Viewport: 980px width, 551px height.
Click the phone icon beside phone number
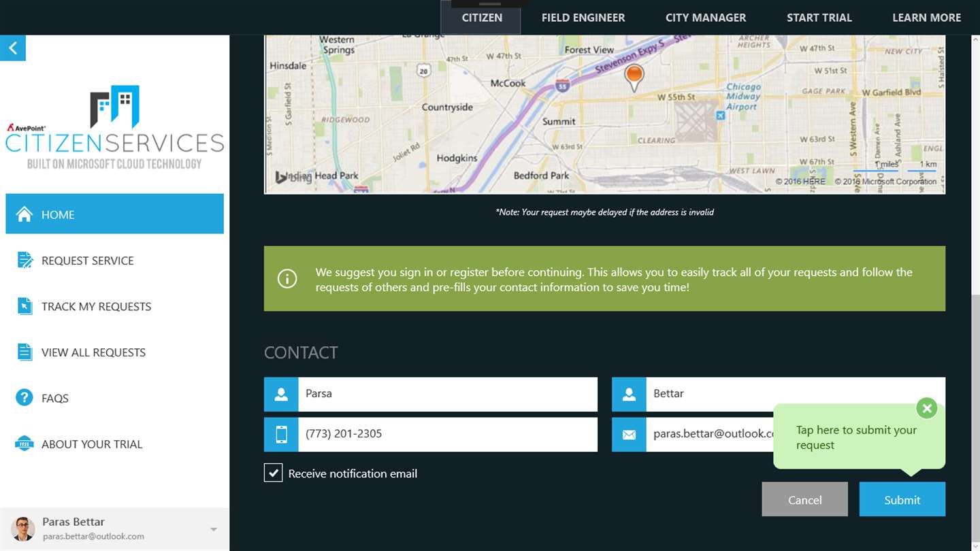pos(281,435)
